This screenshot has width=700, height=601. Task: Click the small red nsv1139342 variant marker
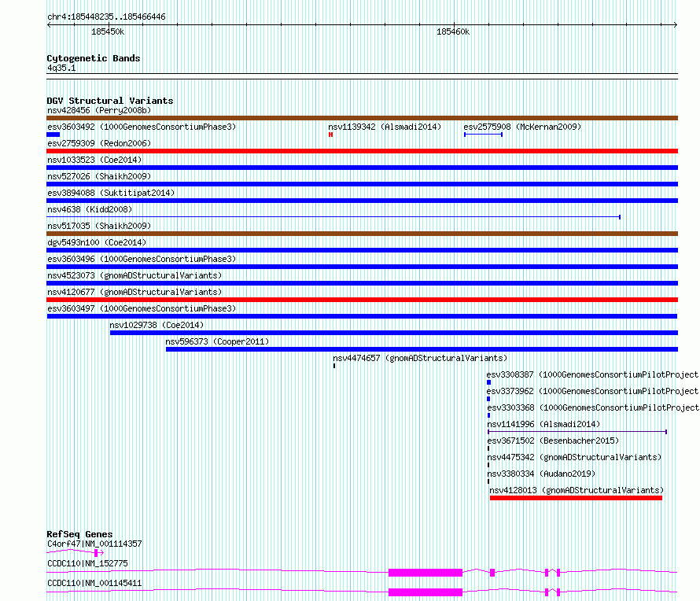coord(331,135)
